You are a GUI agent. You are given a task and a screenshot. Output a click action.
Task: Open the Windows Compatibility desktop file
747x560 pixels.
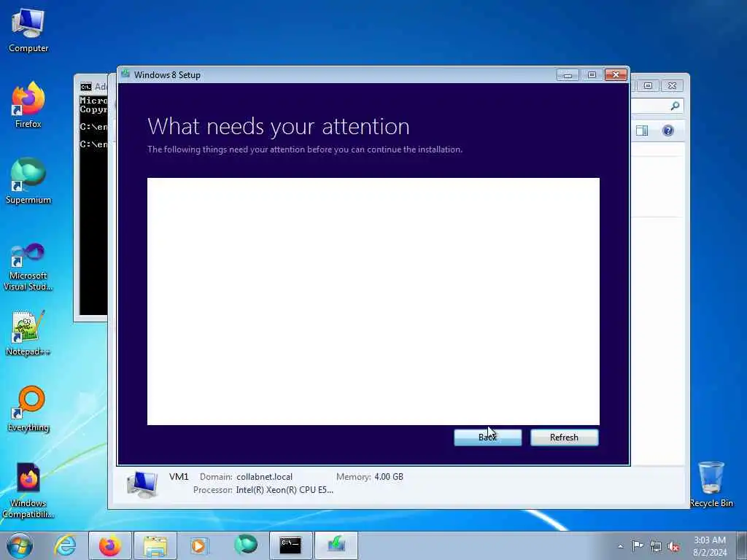28,491
